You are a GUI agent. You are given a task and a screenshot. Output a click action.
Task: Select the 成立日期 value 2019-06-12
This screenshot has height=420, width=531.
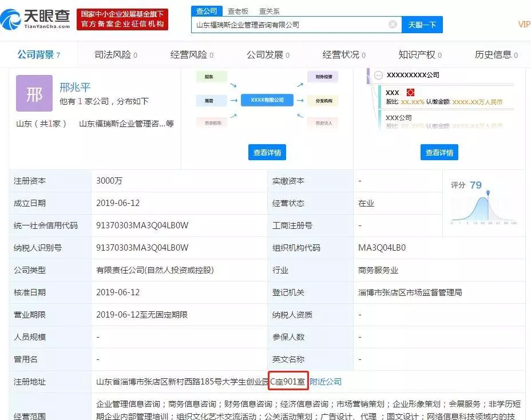click(118, 203)
